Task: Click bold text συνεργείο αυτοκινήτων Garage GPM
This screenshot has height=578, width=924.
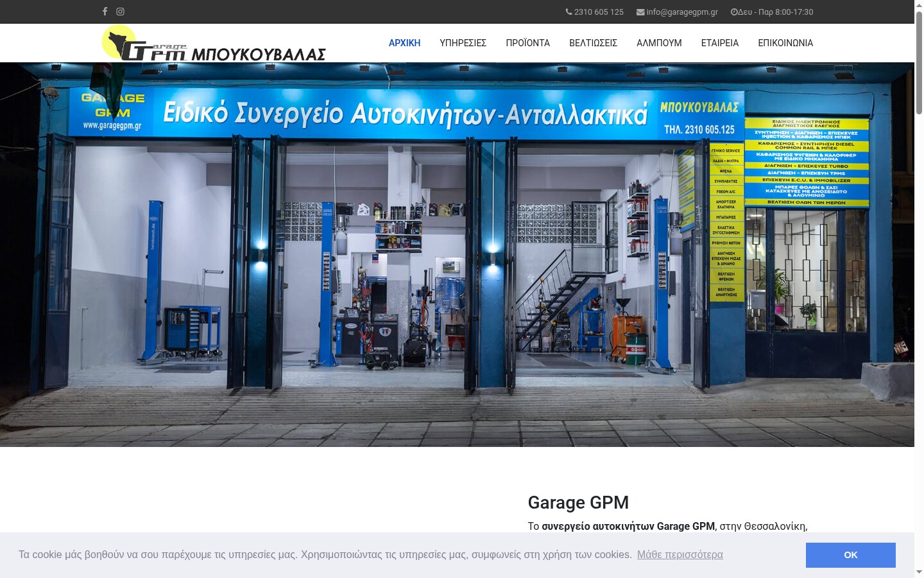Action: (628, 526)
